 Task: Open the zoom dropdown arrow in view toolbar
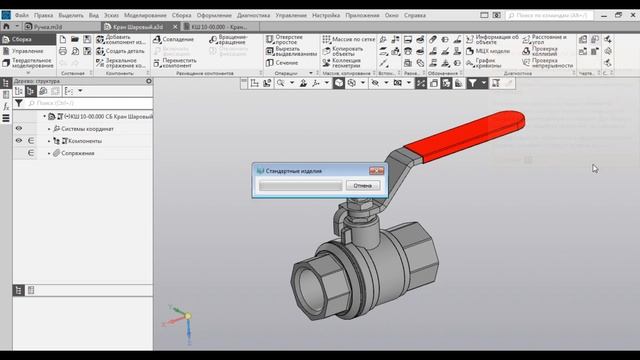point(291,83)
